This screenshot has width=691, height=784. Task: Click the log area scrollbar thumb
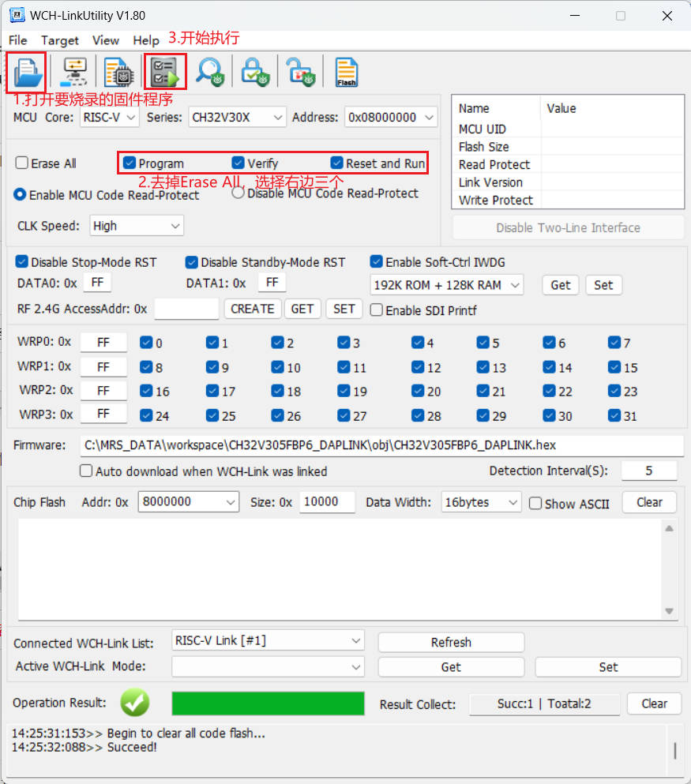tap(675, 751)
